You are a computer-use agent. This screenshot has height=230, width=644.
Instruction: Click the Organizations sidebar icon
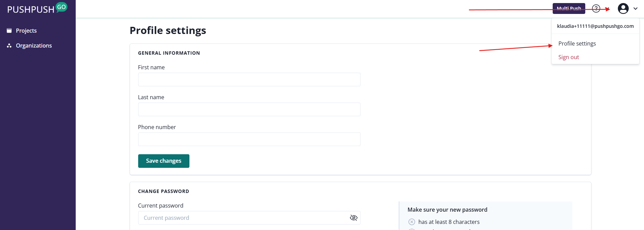pos(9,46)
